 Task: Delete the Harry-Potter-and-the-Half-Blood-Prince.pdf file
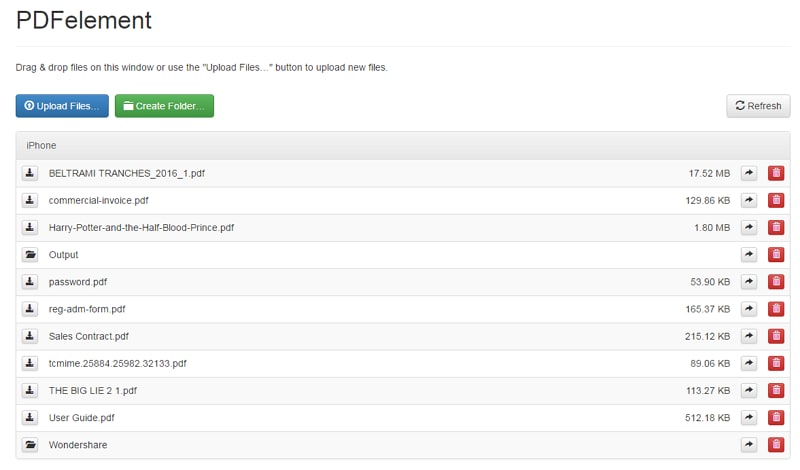(775, 227)
